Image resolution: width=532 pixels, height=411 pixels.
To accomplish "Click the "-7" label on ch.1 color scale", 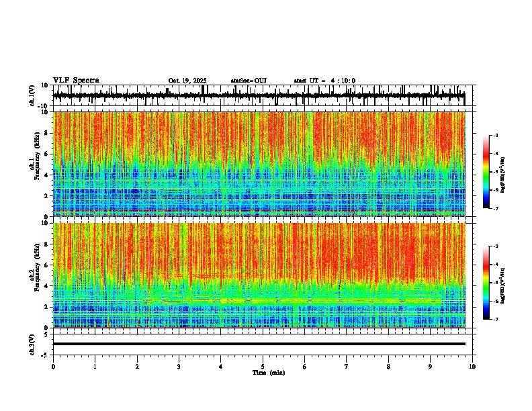I will tap(495, 208).
